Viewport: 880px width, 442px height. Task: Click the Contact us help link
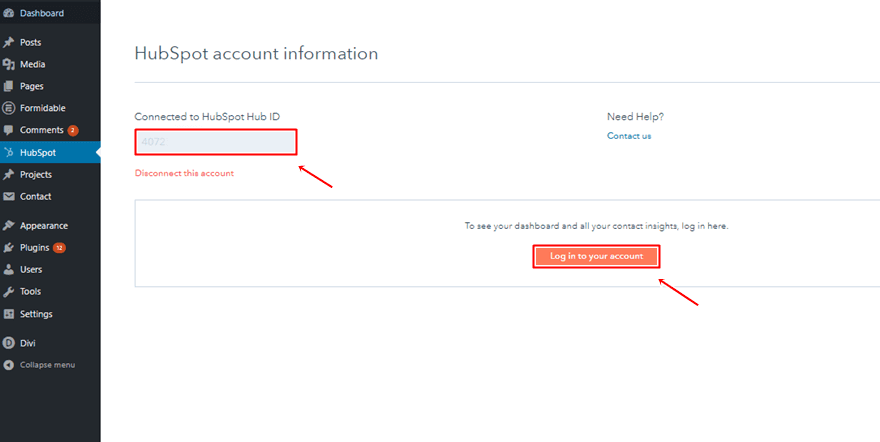629,136
